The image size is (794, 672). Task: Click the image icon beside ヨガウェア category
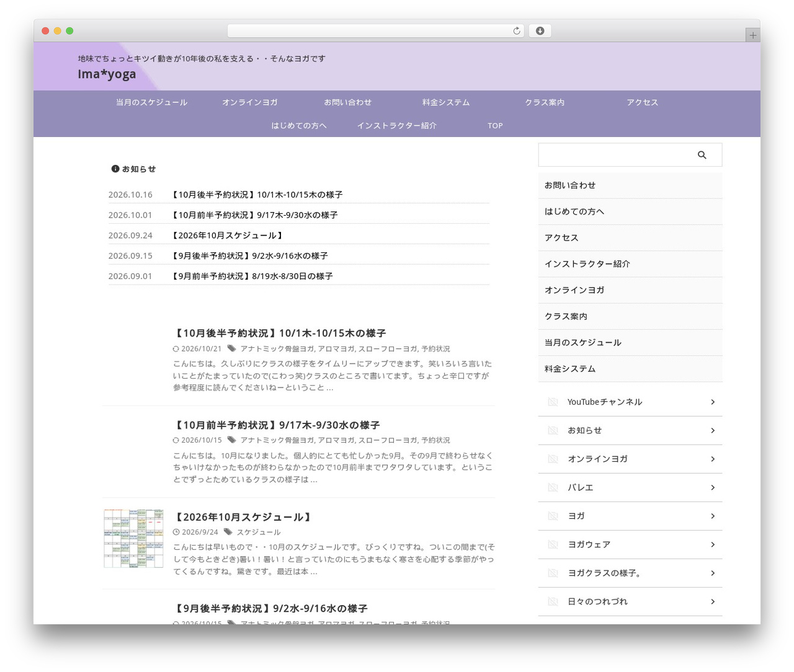click(x=553, y=544)
